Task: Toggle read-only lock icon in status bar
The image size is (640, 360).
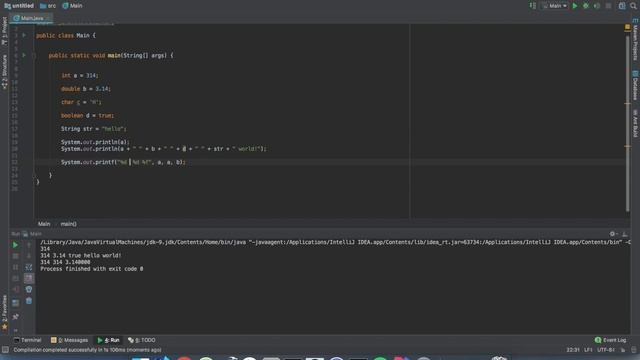Action: click(x=623, y=350)
